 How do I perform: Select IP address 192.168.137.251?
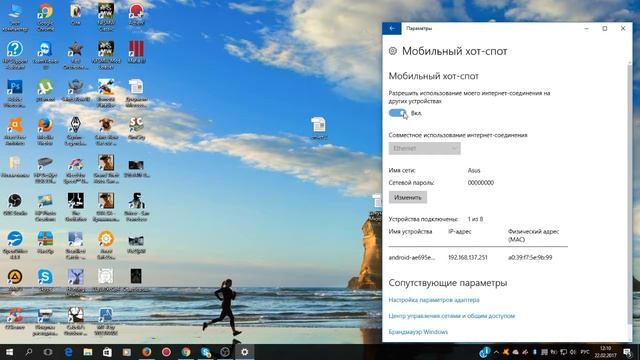click(468, 258)
